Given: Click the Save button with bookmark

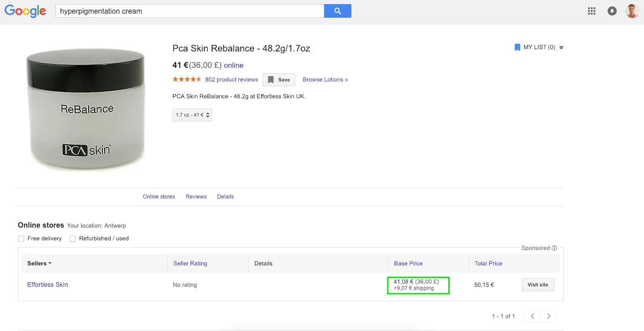Looking at the screenshot, I should (x=279, y=80).
